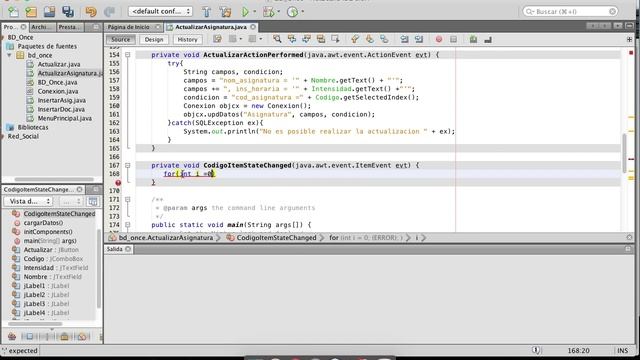Collapse the main method fold at line 174
Screen dimensions: 640x360
click(128, 225)
